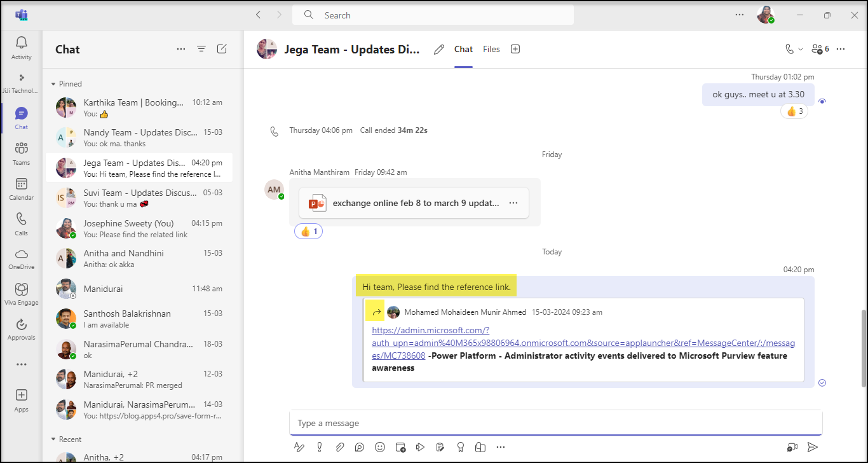868x463 pixels.
Task: Send the message with arrow icon
Action: (812, 447)
